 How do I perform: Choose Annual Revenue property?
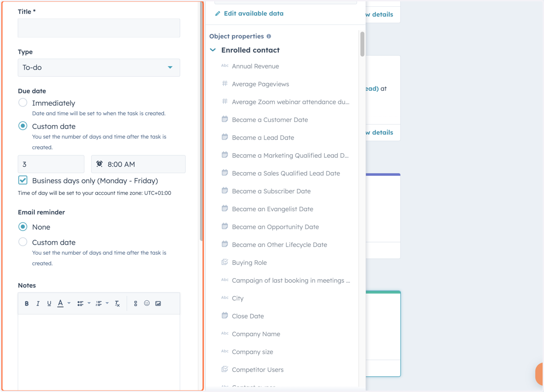(x=256, y=66)
